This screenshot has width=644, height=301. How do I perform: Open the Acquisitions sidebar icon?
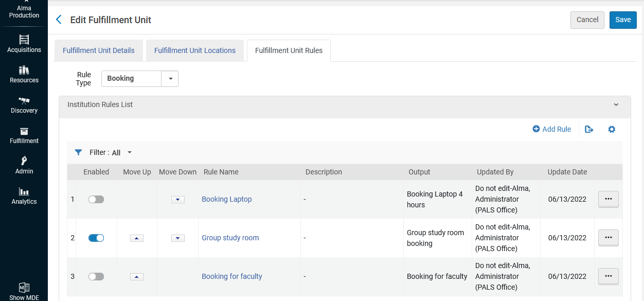pyautogui.click(x=24, y=43)
